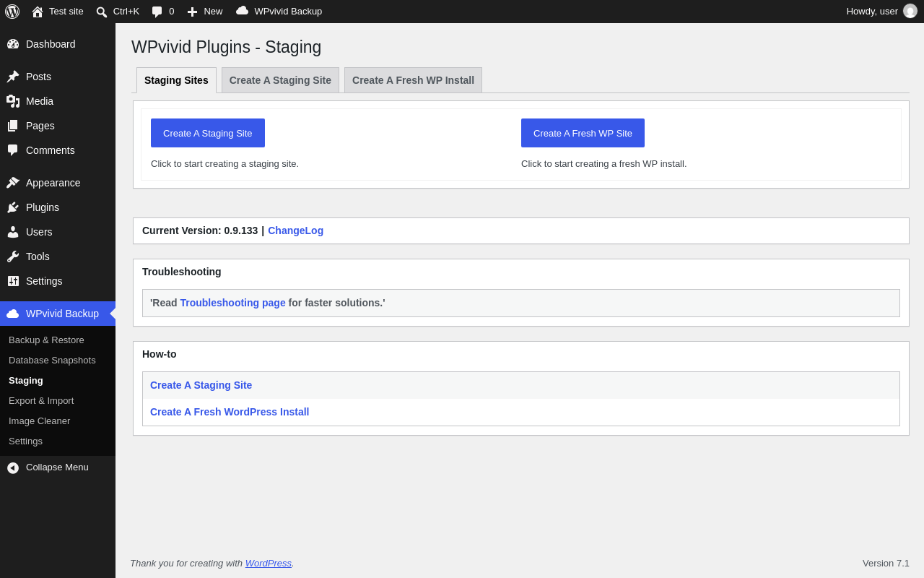Click the 'Troubleshooting' section heading
The height and width of the screenshot is (578, 924).
182,272
